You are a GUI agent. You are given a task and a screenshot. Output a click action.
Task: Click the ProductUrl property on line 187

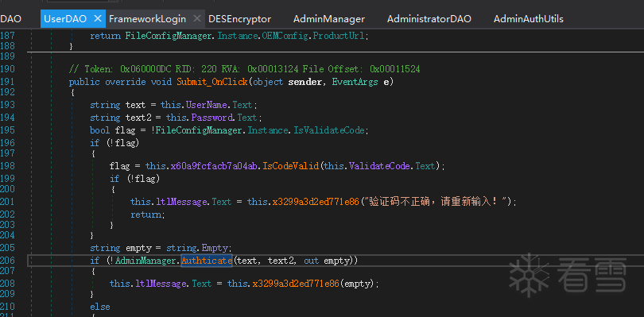tap(339, 36)
